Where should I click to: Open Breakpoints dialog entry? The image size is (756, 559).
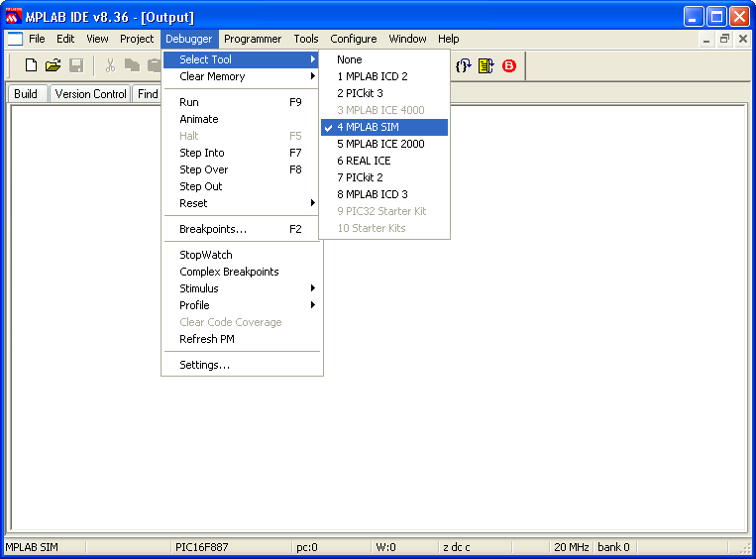coord(241,229)
